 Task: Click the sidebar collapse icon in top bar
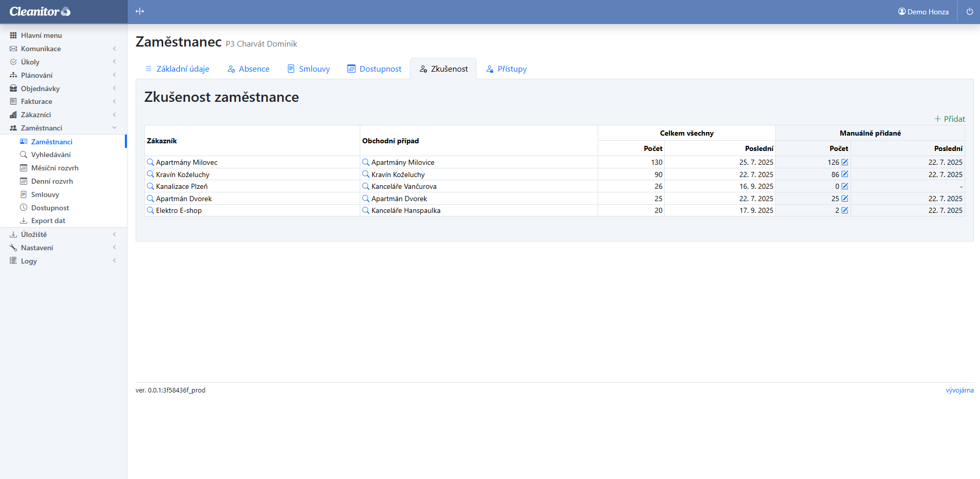pyautogui.click(x=140, y=11)
